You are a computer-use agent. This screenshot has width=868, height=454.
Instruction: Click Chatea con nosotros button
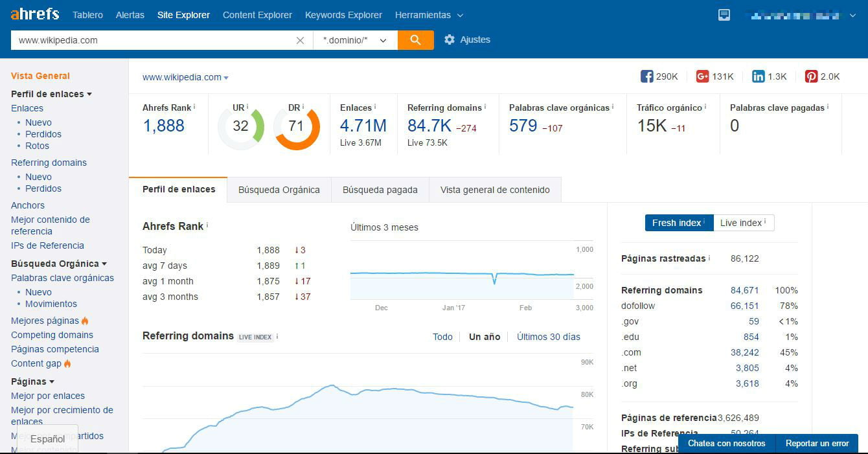tap(727, 444)
